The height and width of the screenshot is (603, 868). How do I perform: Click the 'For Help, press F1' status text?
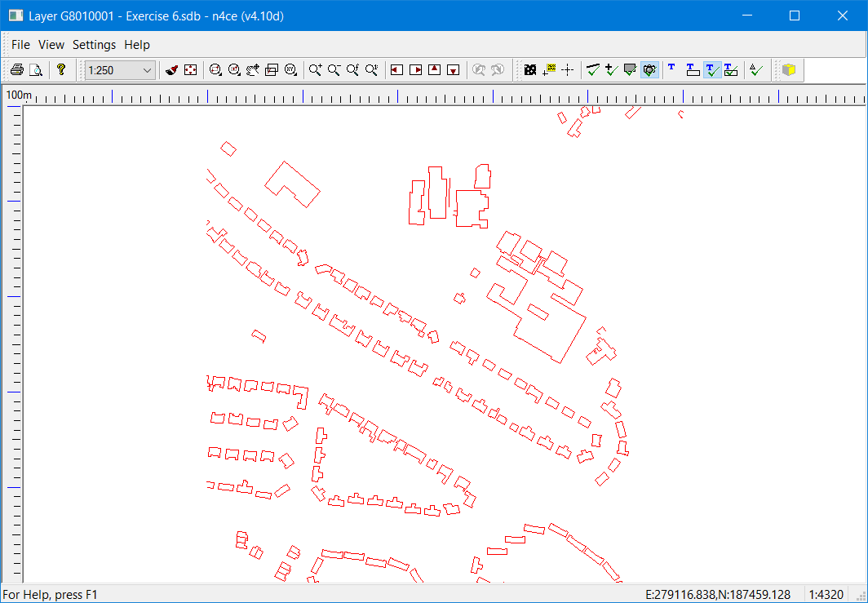50,595
